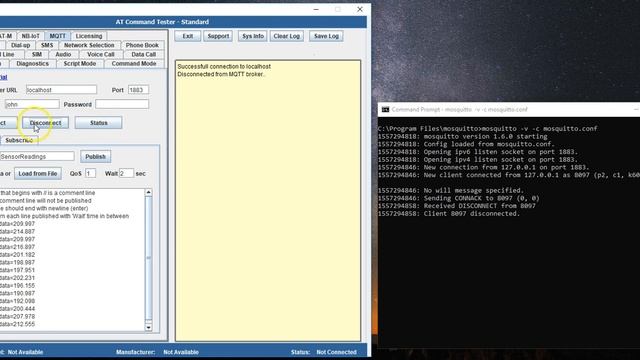Open the Audio tab

63,54
